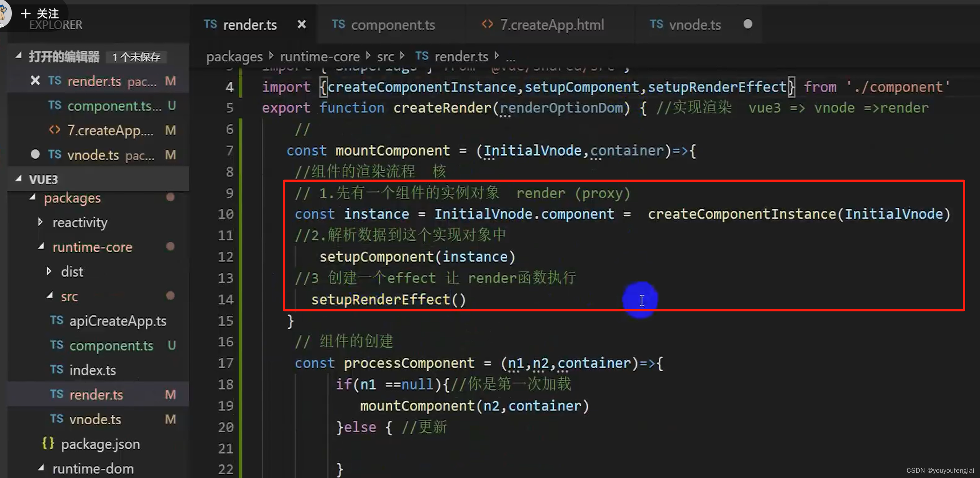The width and height of the screenshot is (980, 478).
Task: Click line number 10 in gutter
Action: coord(226,214)
